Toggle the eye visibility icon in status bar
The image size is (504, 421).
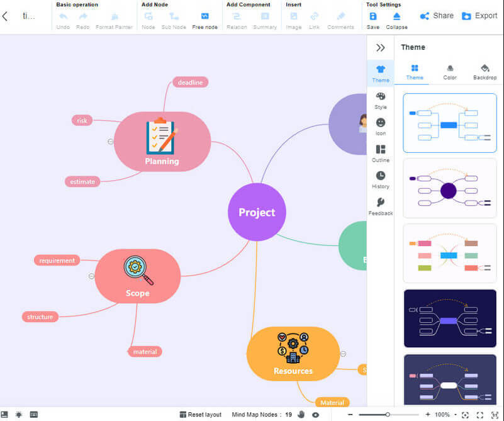315,415
